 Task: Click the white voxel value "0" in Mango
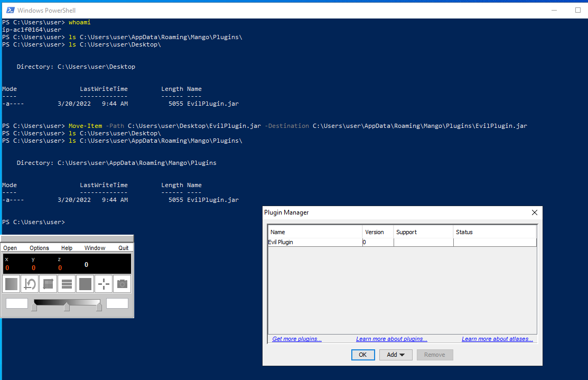point(86,264)
